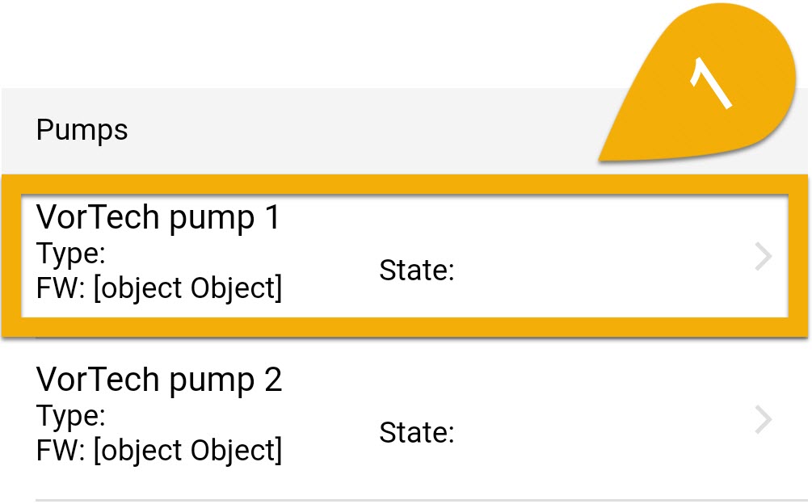Click the Type label under VorTech pump 2
Screen dimensions: 812x504
[70, 417]
